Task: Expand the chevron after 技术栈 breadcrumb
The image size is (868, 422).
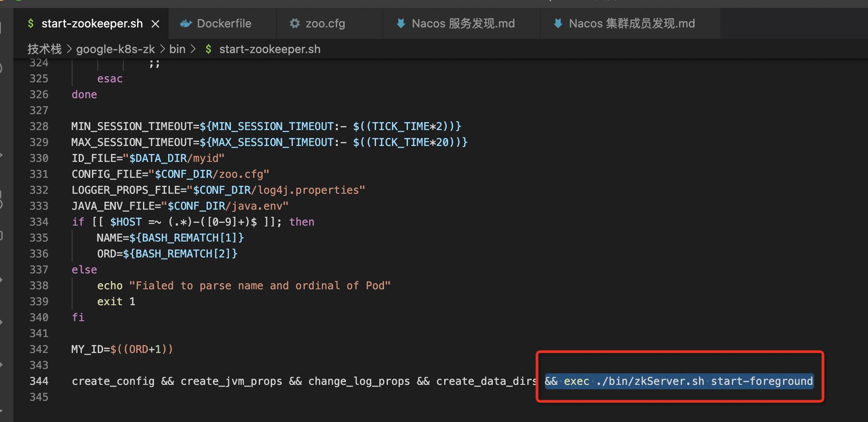Action: tap(69, 49)
